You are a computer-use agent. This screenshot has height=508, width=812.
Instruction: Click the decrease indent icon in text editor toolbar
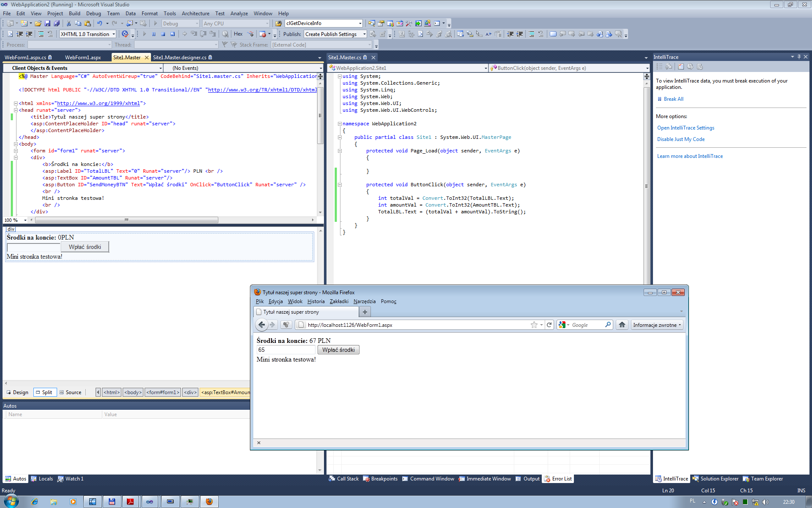pyautogui.click(x=510, y=34)
